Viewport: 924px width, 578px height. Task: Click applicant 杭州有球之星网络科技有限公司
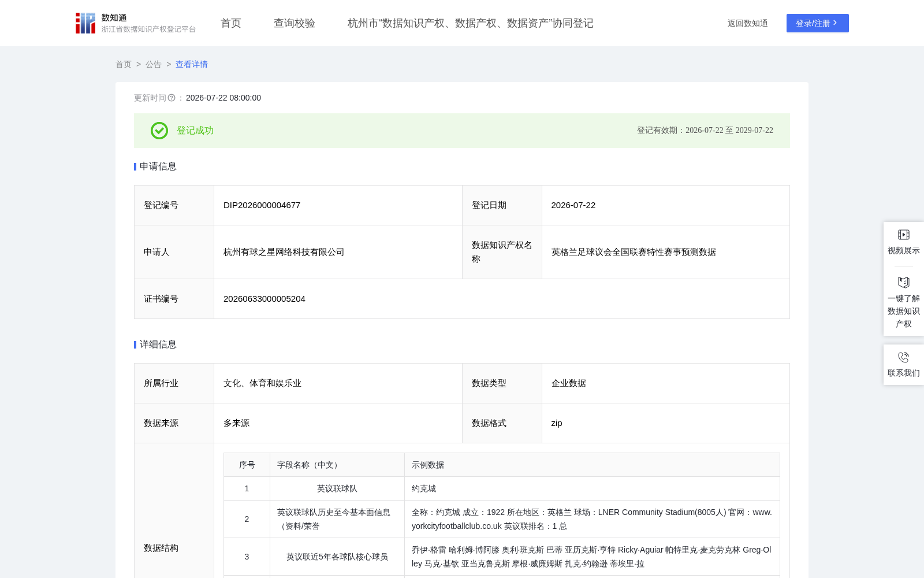coord(284,252)
